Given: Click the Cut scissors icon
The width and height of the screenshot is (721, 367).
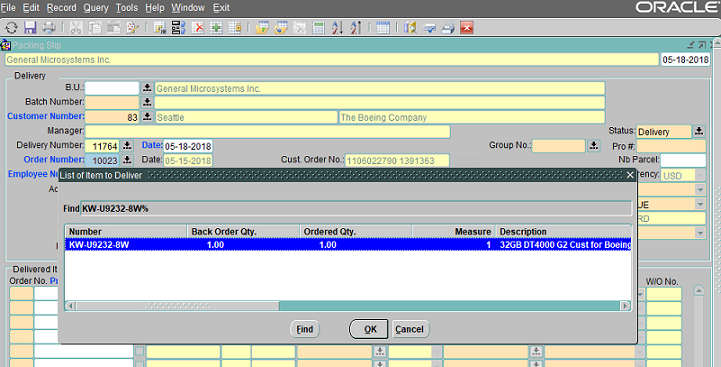Looking at the screenshot, I should pyautogui.click(x=76, y=28).
